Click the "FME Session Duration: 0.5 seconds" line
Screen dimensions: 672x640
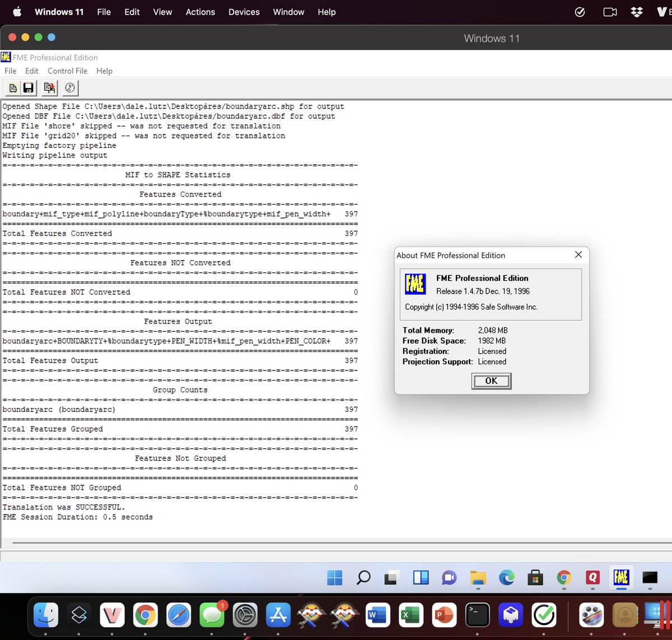(77, 517)
